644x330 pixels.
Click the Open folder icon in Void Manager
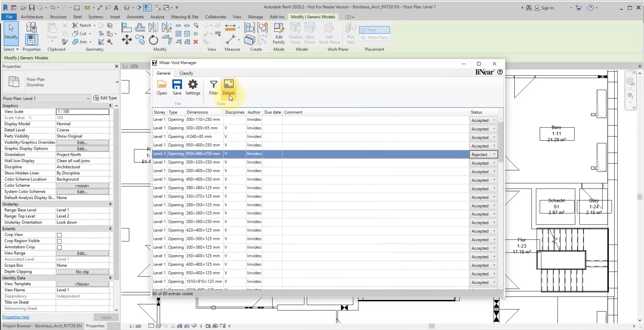pyautogui.click(x=162, y=87)
